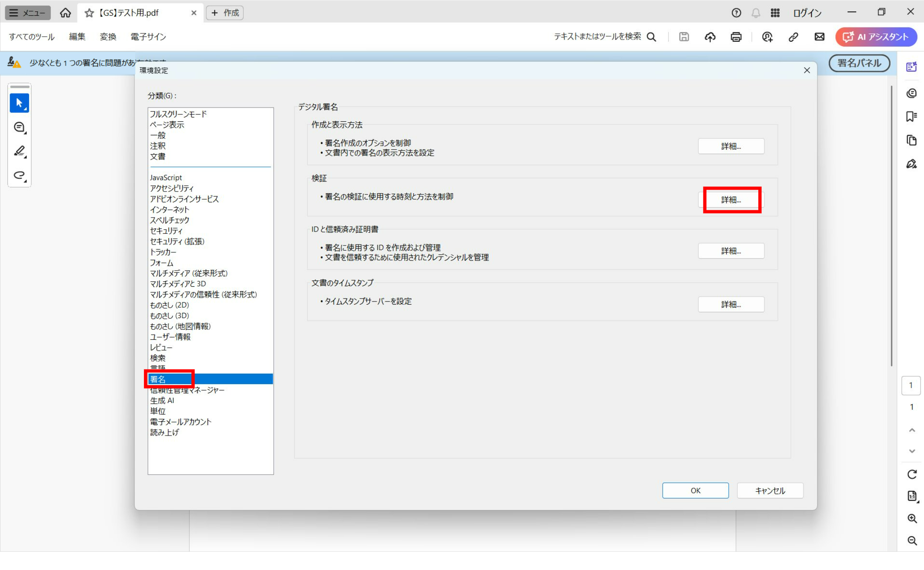Image resolution: width=924 pixels, height=570 pixels.
Task: Open the Add comment tool
Action: pyautogui.click(x=19, y=127)
